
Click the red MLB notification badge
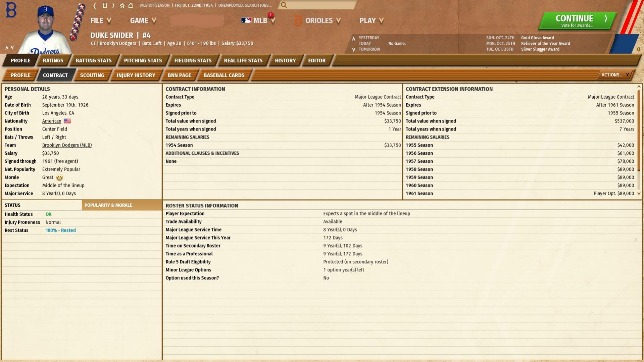click(x=270, y=15)
